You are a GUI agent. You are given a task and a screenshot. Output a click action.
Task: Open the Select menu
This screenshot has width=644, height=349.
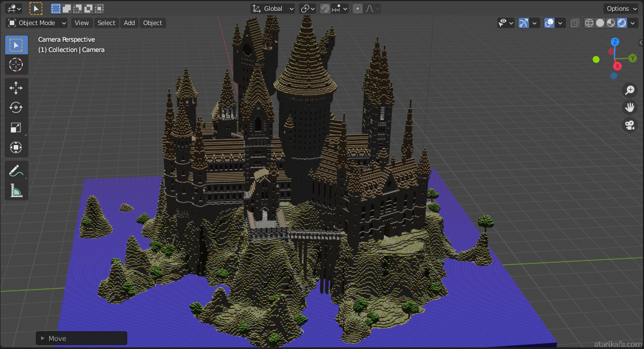(x=106, y=23)
